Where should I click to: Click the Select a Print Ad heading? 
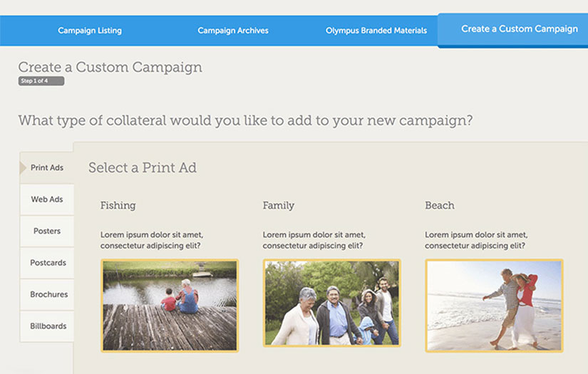click(143, 167)
